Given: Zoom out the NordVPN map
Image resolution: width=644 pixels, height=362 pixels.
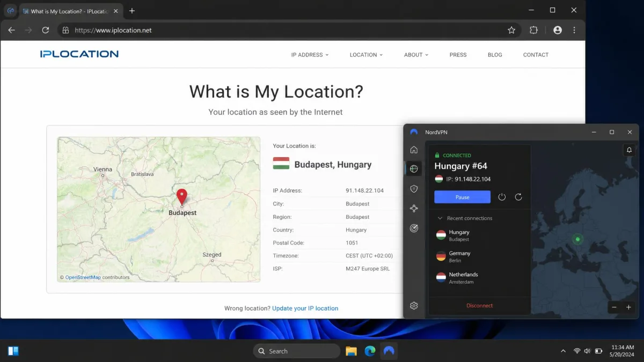Looking at the screenshot, I should pos(614,307).
